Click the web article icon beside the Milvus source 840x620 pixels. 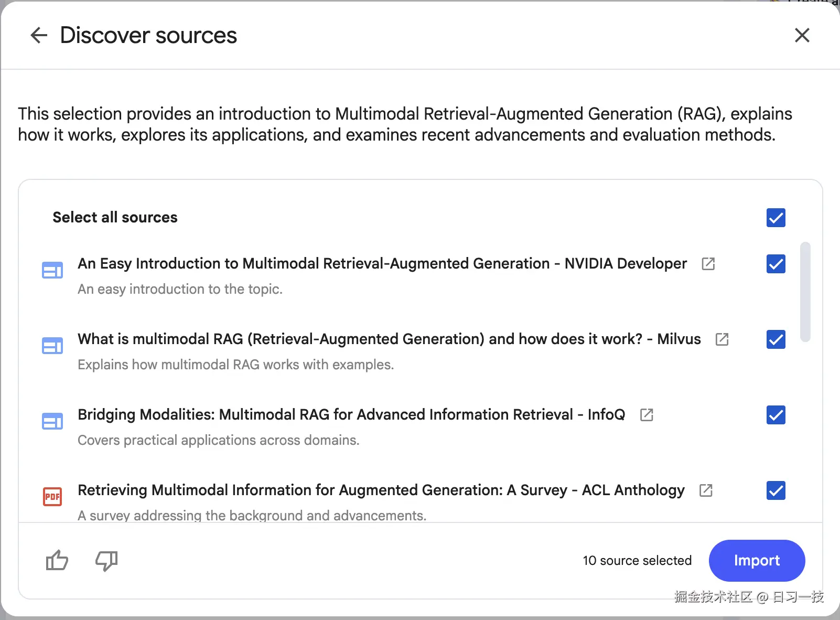52,346
